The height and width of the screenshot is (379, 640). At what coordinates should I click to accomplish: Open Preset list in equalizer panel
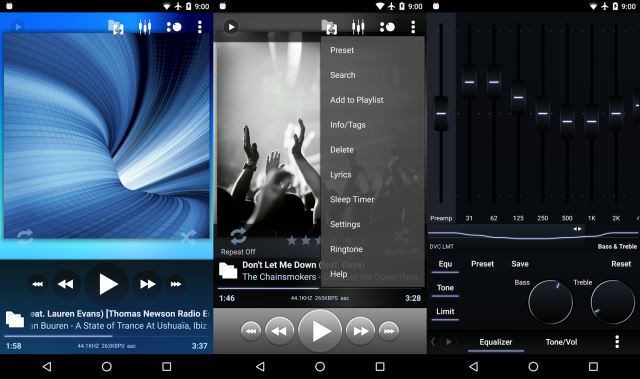[x=482, y=264]
